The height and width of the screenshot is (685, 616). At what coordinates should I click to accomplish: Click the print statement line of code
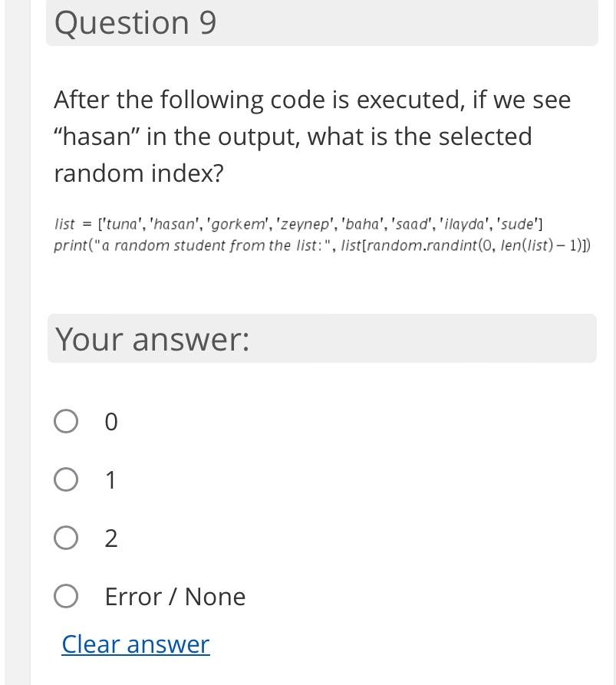click(322, 245)
